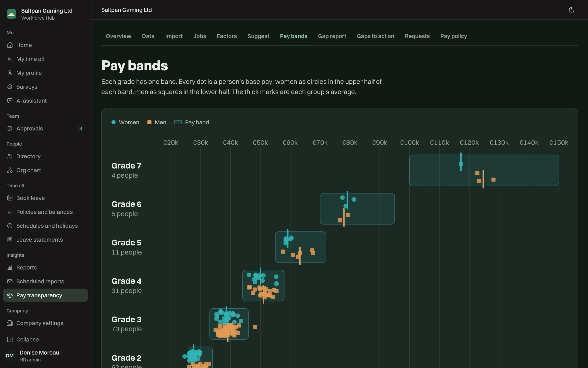588x368 pixels.
Task: Click the Saltpan Gaming Ltd header title
Action: point(126,10)
